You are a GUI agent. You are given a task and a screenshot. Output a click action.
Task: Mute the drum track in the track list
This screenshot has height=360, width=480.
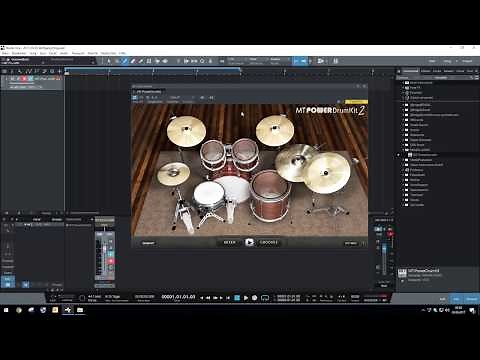(x=13, y=79)
